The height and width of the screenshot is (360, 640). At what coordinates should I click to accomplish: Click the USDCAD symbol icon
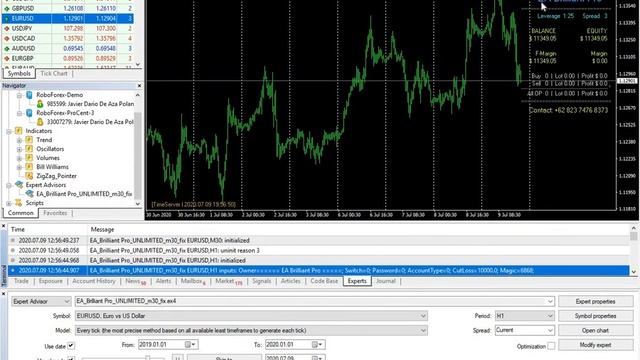pos(7,38)
